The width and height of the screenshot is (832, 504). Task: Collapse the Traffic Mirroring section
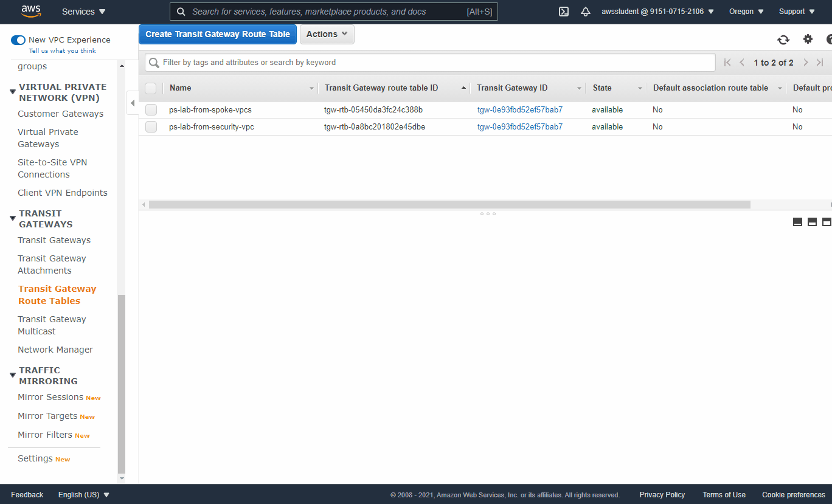click(x=13, y=376)
